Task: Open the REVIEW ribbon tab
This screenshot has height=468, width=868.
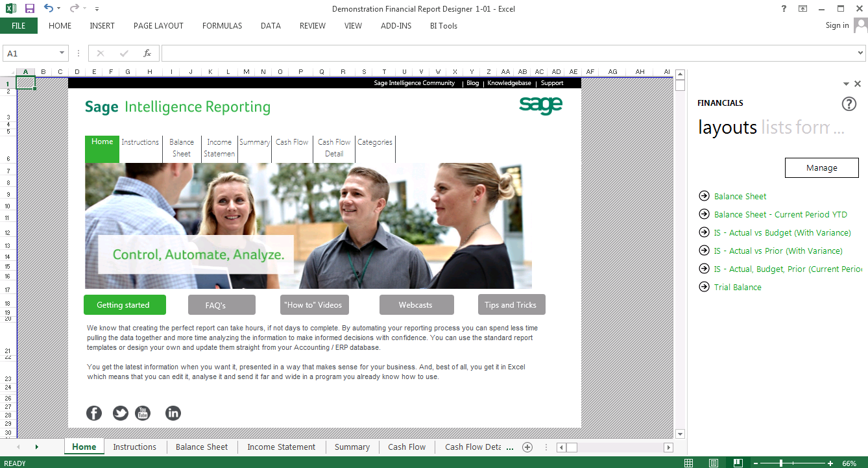Action: tap(313, 26)
